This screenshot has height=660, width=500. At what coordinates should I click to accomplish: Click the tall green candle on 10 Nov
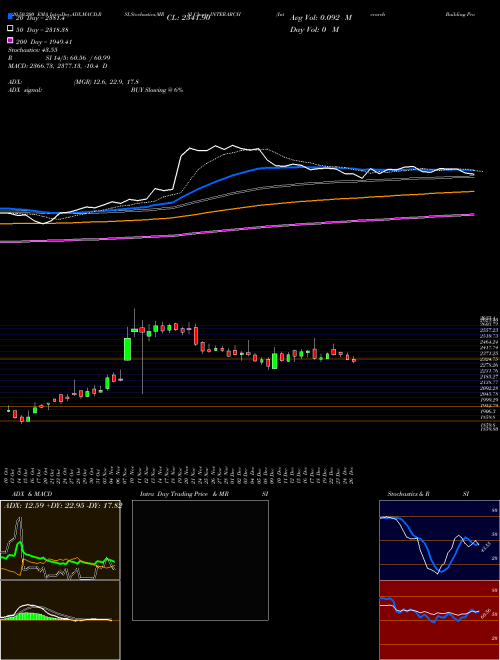point(127,349)
